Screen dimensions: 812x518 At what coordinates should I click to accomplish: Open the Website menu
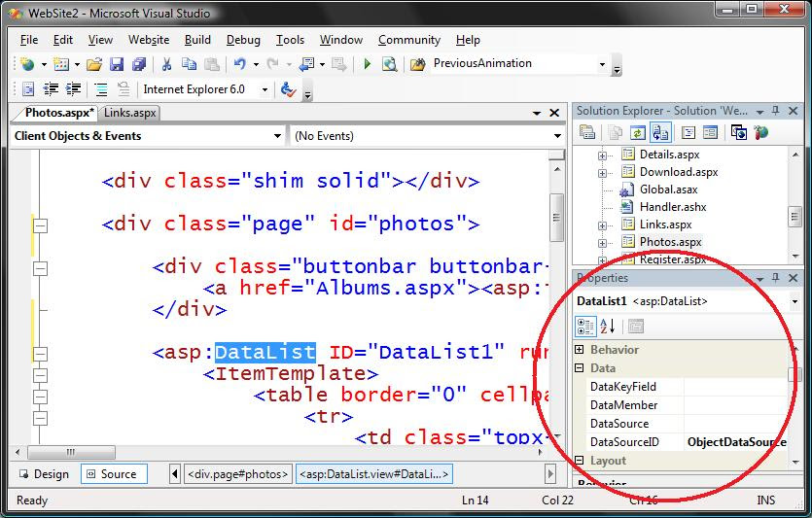[149, 40]
